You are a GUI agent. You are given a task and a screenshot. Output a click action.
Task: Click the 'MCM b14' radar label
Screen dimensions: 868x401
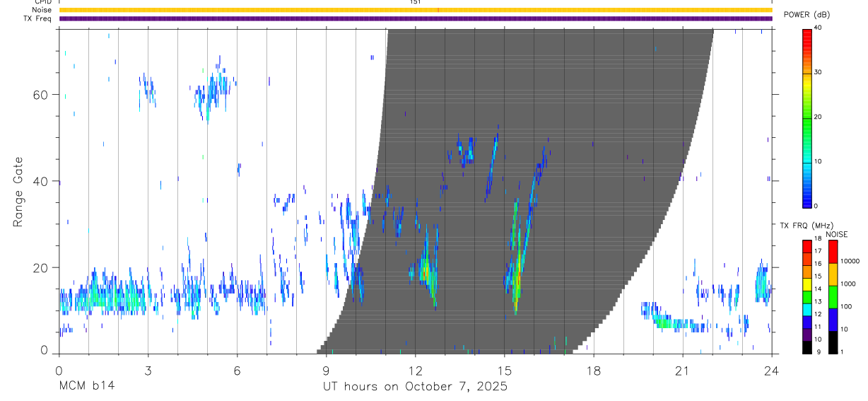click(86, 386)
